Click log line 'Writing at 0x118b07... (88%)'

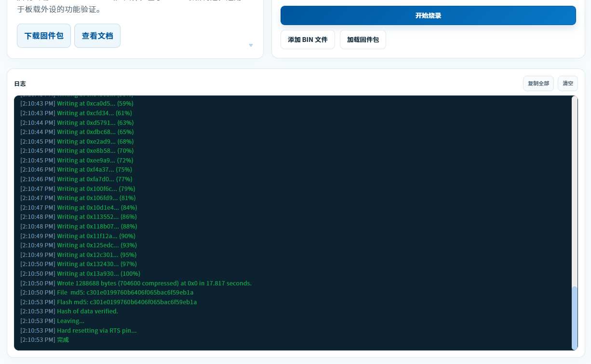click(x=79, y=227)
